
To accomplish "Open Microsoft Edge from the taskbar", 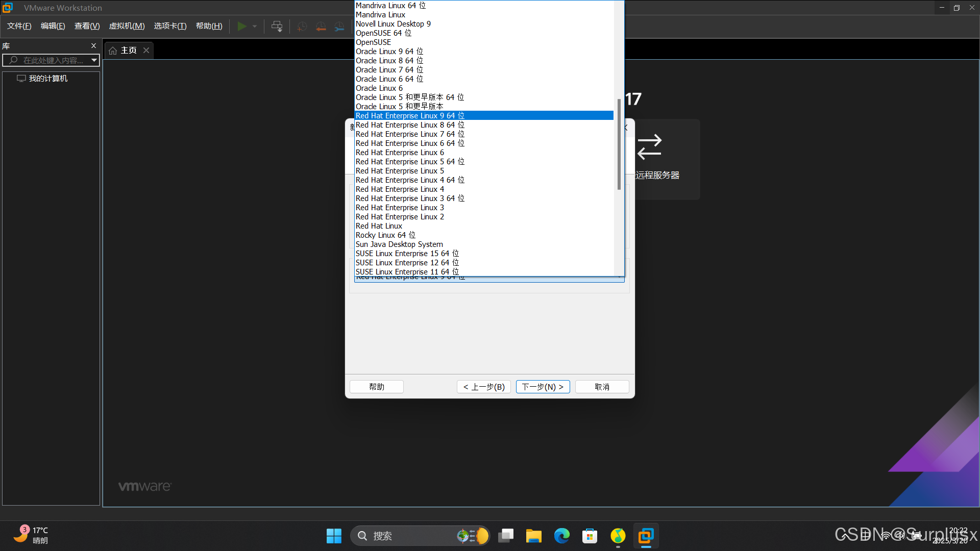I will point(561,536).
